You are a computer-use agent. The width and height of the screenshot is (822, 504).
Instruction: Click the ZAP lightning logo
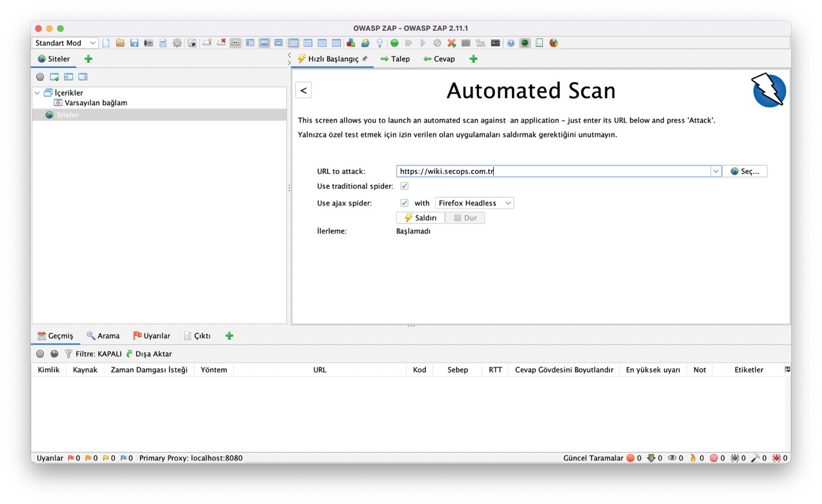pos(769,91)
